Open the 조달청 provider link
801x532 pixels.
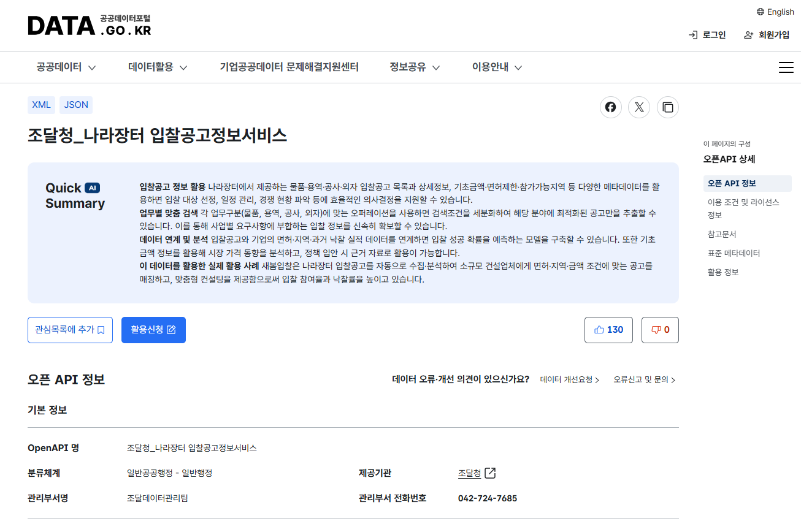pyautogui.click(x=469, y=473)
